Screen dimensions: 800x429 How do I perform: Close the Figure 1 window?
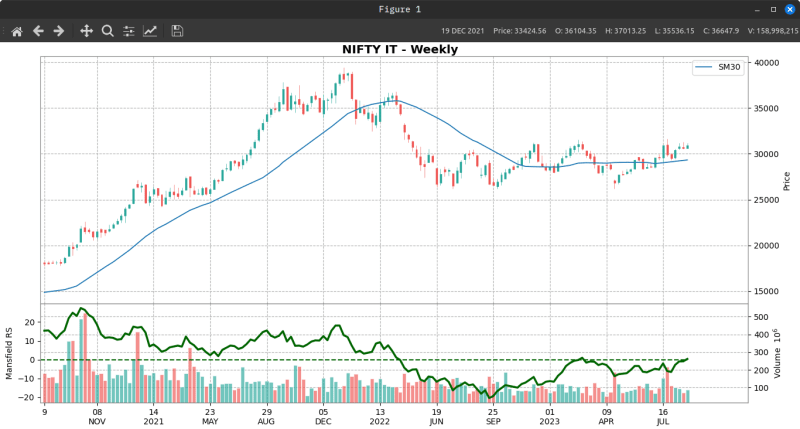(x=790, y=10)
